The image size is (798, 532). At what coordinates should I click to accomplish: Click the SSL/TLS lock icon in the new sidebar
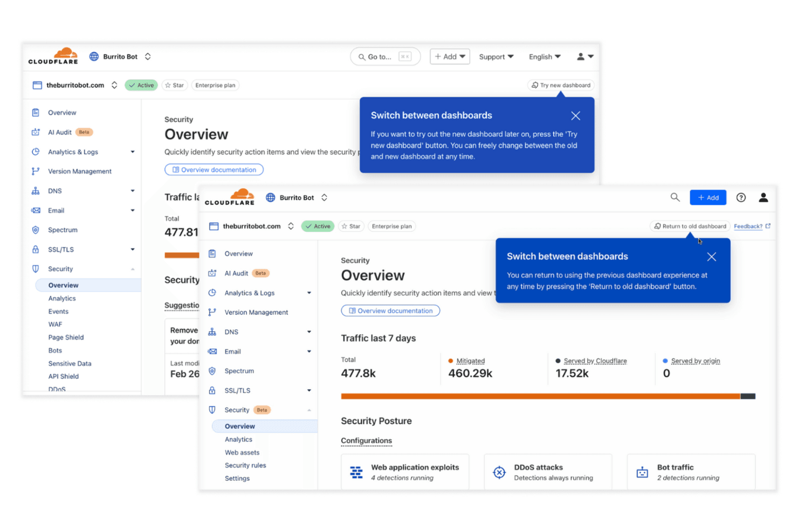pos(212,391)
